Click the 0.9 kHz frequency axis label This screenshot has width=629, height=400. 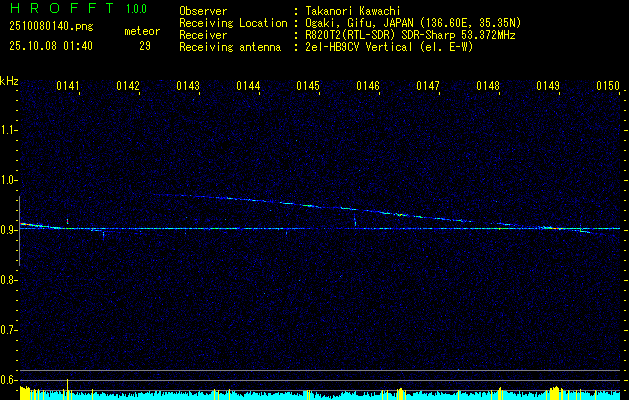coord(9,230)
